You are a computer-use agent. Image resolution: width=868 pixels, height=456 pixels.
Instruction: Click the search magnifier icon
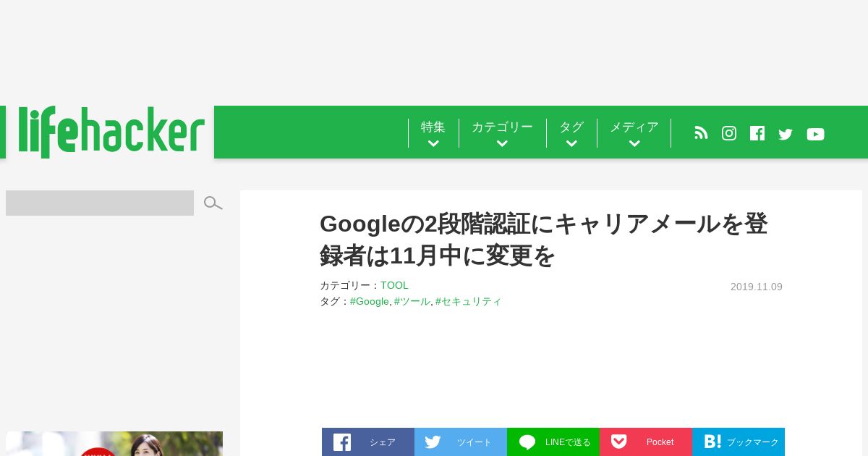pyautogui.click(x=213, y=203)
